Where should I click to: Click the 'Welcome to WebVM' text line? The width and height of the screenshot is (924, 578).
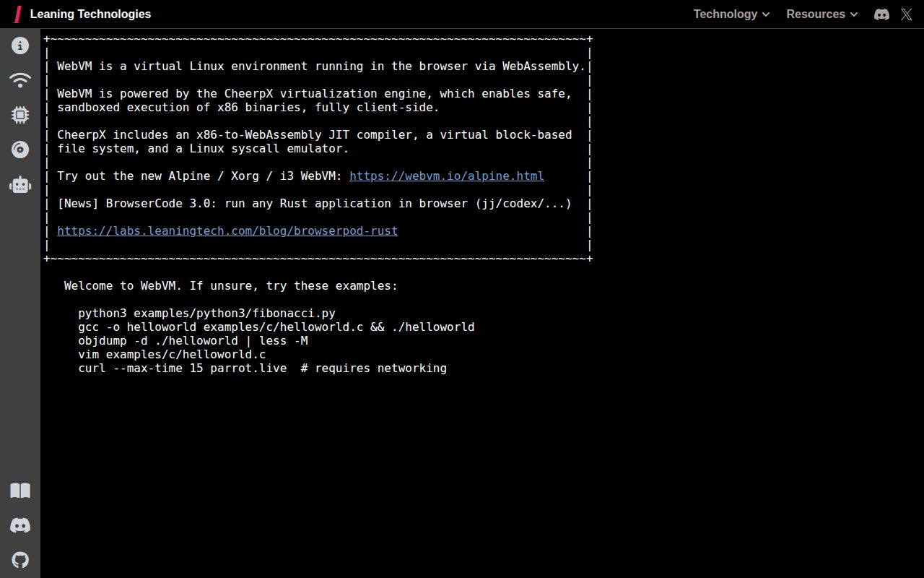click(231, 285)
